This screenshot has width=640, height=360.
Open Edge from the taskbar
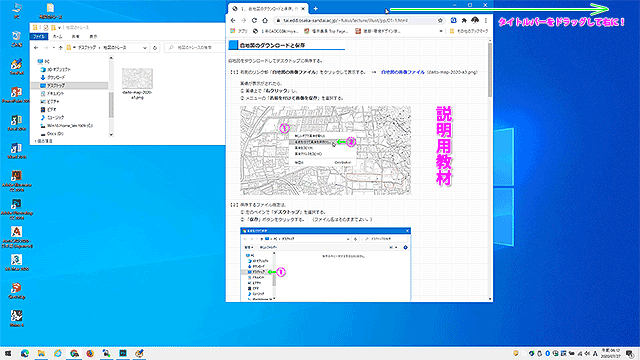[25, 353]
